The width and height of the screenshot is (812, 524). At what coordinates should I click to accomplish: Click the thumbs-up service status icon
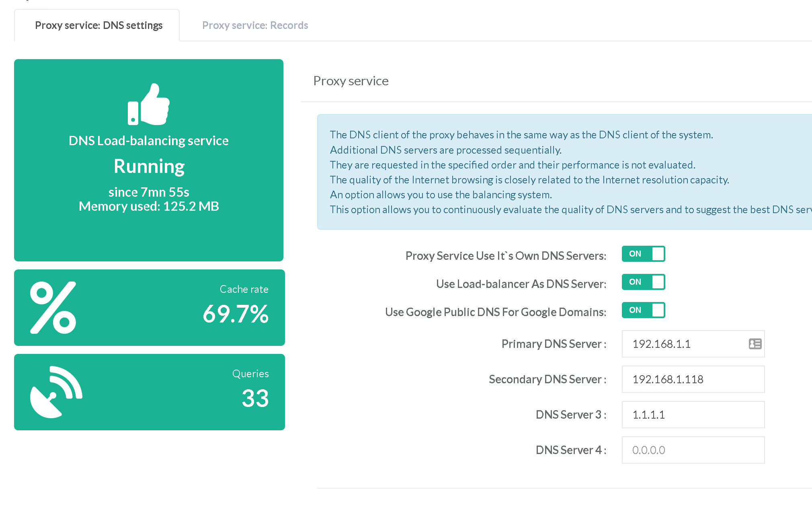pyautogui.click(x=149, y=105)
